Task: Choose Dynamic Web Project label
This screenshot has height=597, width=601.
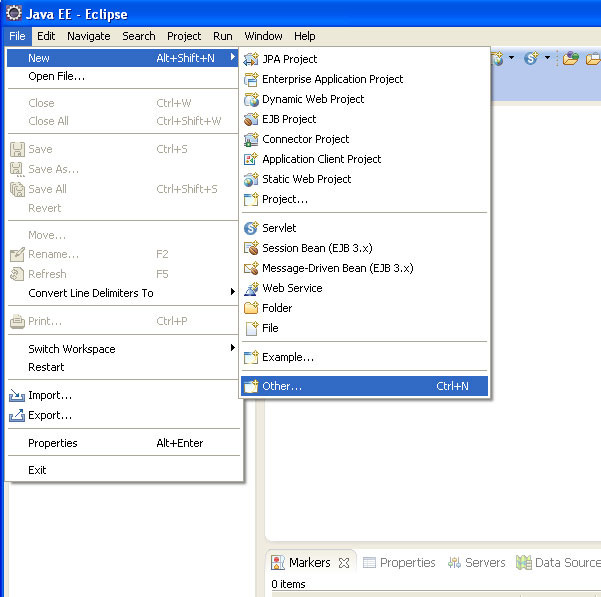Action: 313,99
